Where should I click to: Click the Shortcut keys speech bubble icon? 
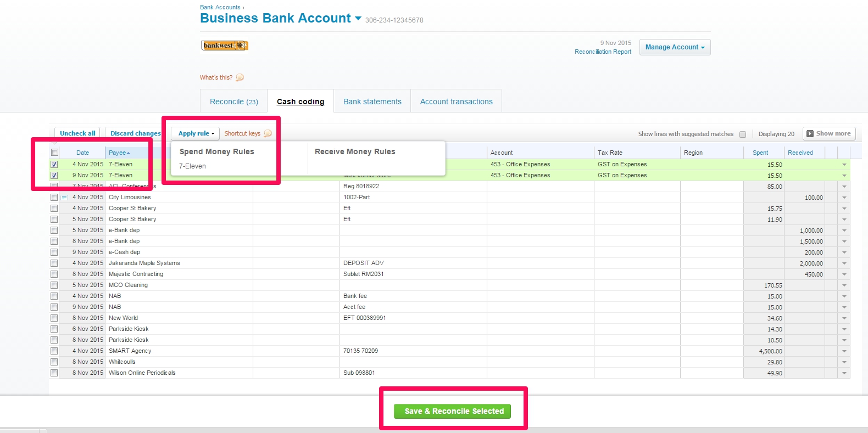point(268,133)
